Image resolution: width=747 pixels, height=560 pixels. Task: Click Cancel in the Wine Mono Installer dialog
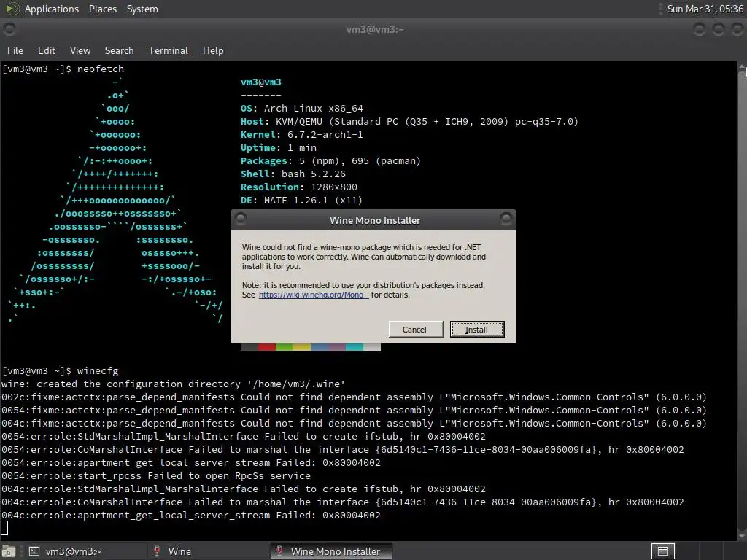[415, 330]
